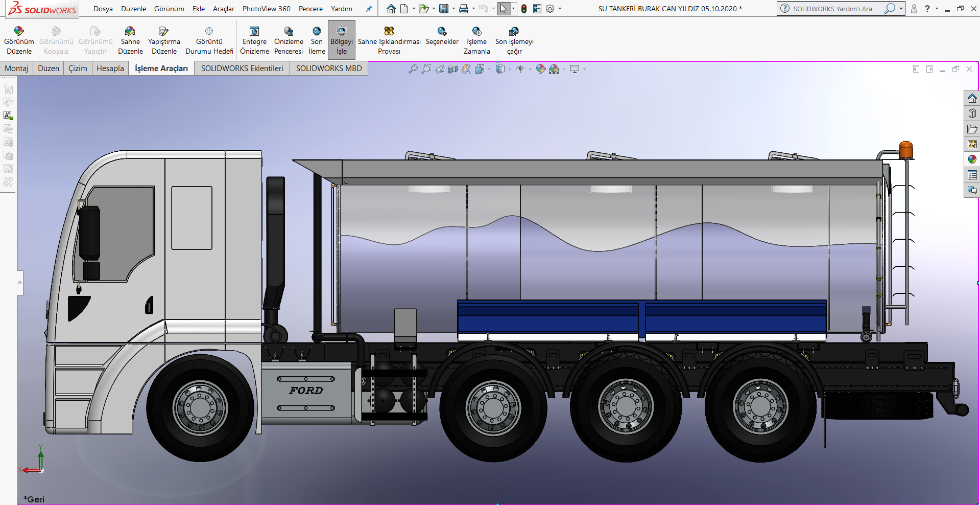Click Zoom to Fit icon
The image size is (980, 505).
413,69
